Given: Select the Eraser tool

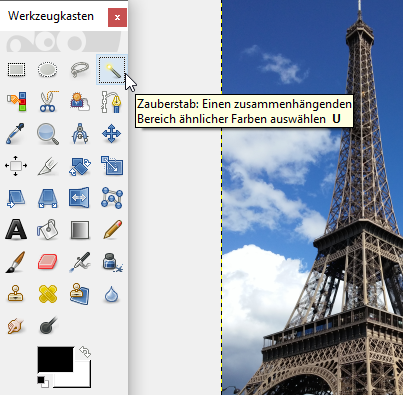Looking at the screenshot, I should 48,262.
